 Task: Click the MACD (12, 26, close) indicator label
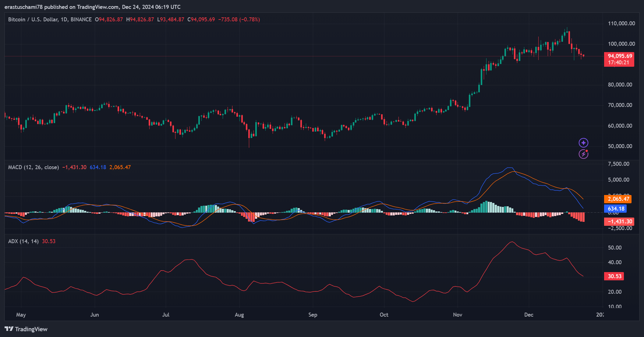34,167
